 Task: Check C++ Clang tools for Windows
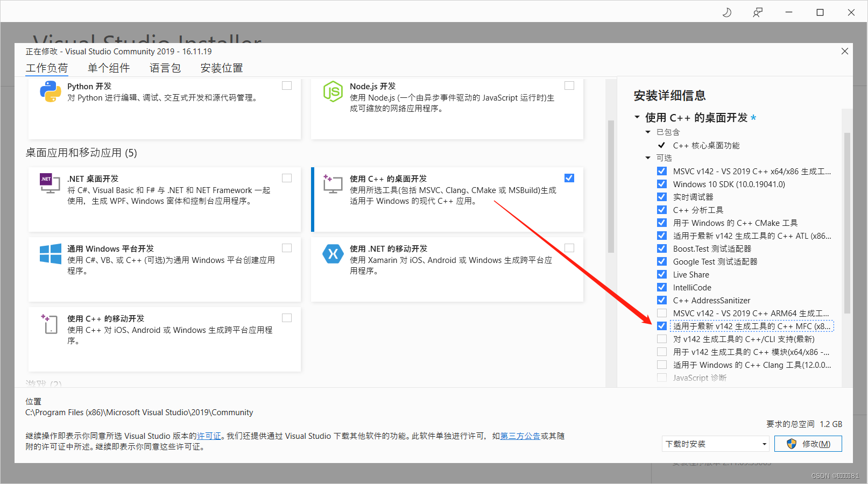click(x=662, y=365)
